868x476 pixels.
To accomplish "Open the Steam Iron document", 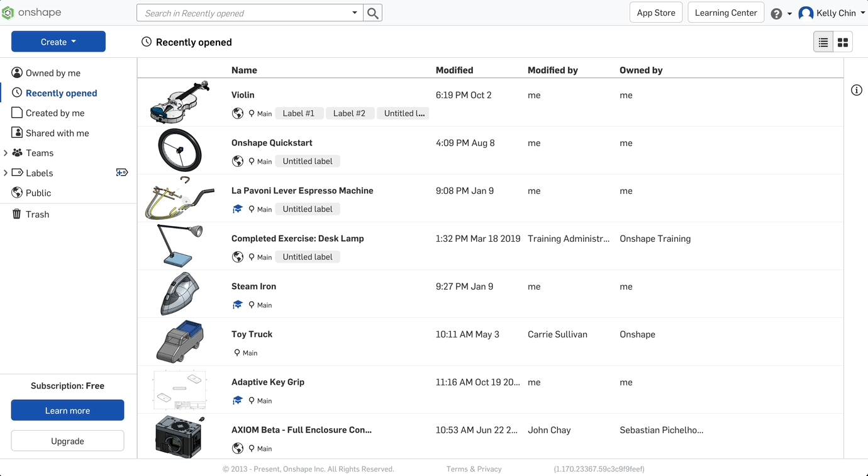I will [x=253, y=286].
